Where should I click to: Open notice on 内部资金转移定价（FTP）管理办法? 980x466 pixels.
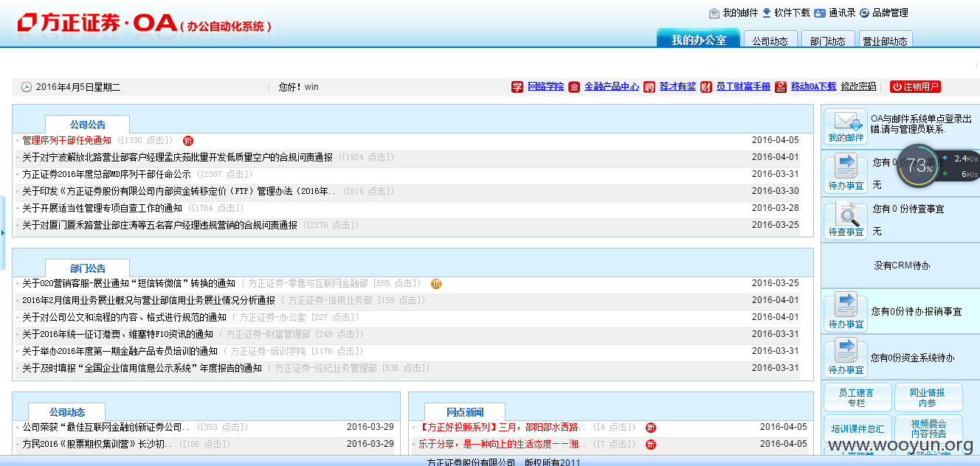[x=179, y=191]
